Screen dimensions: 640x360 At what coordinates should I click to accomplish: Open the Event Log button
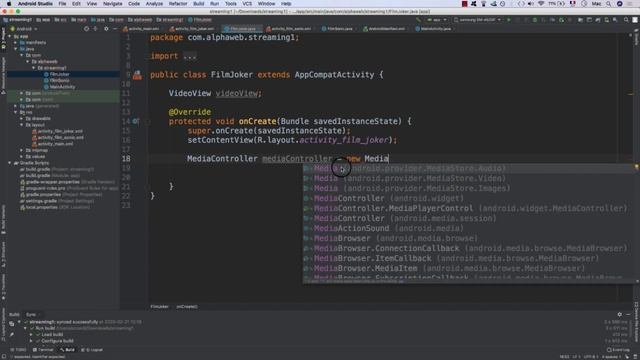coord(618,350)
